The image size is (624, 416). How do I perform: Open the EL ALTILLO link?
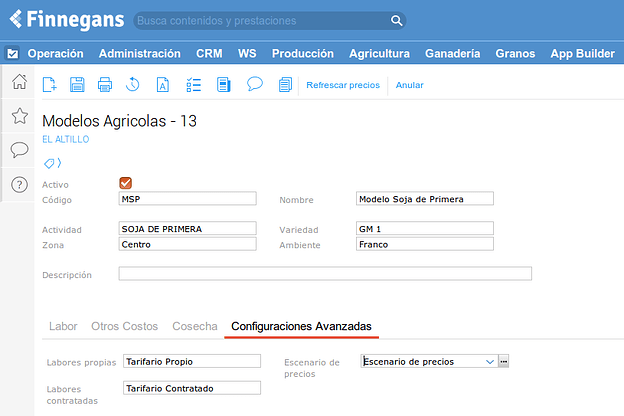(x=66, y=139)
